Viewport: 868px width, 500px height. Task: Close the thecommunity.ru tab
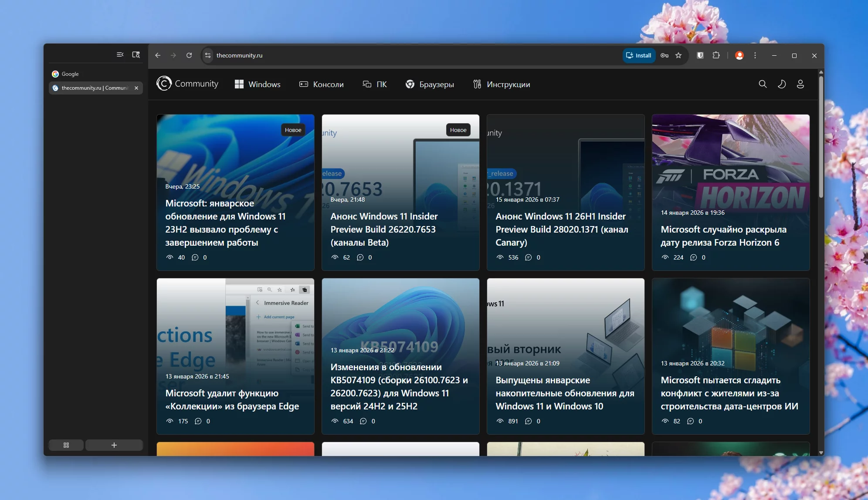(x=136, y=88)
